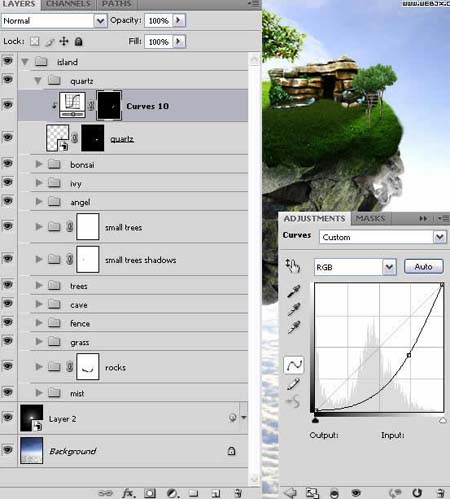
Task: Select the Layer 2 thumbnail
Action: tap(32, 418)
